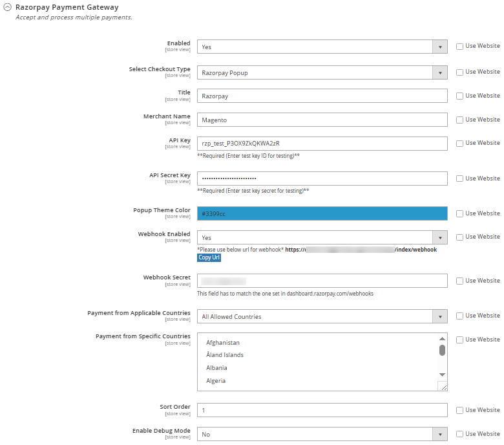The width and height of the screenshot is (504, 445).
Task: Click the Copy Url button
Action: click(x=209, y=257)
